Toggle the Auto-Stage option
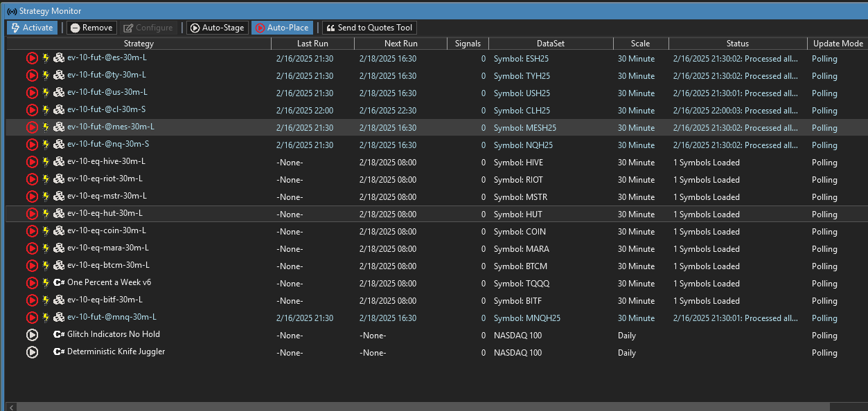868x411 pixels. tap(218, 28)
